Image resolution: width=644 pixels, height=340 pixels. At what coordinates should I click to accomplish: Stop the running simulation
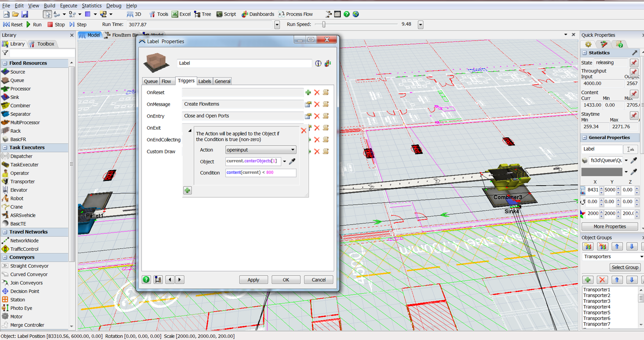tap(56, 25)
